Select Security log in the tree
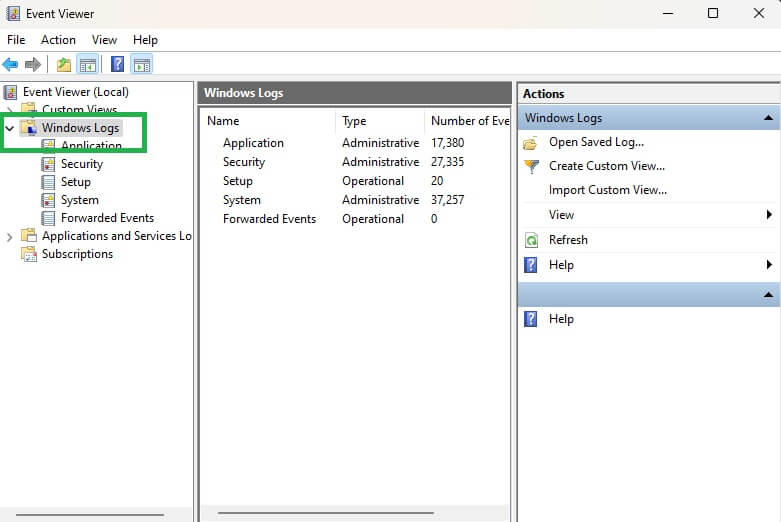781x522 pixels. click(81, 164)
